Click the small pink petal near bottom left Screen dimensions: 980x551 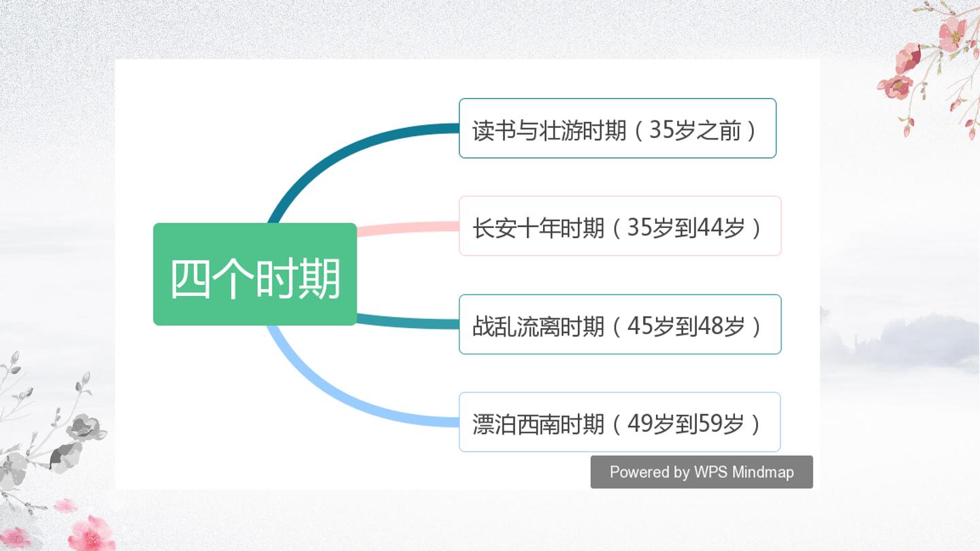(65, 505)
